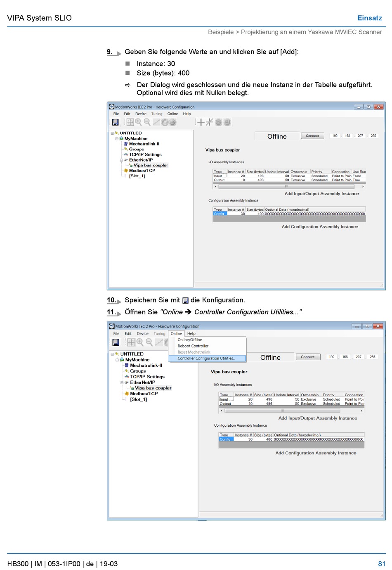This screenshot has width=392, height=570.
Task: Click Add Configuration Assembly Instance in the lower window
Action: [316, 453]
